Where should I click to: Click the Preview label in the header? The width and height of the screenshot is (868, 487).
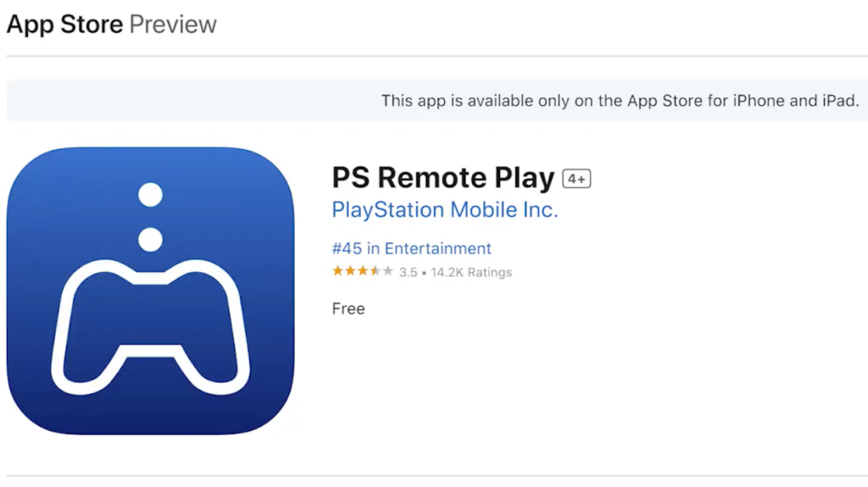point(173,25)
